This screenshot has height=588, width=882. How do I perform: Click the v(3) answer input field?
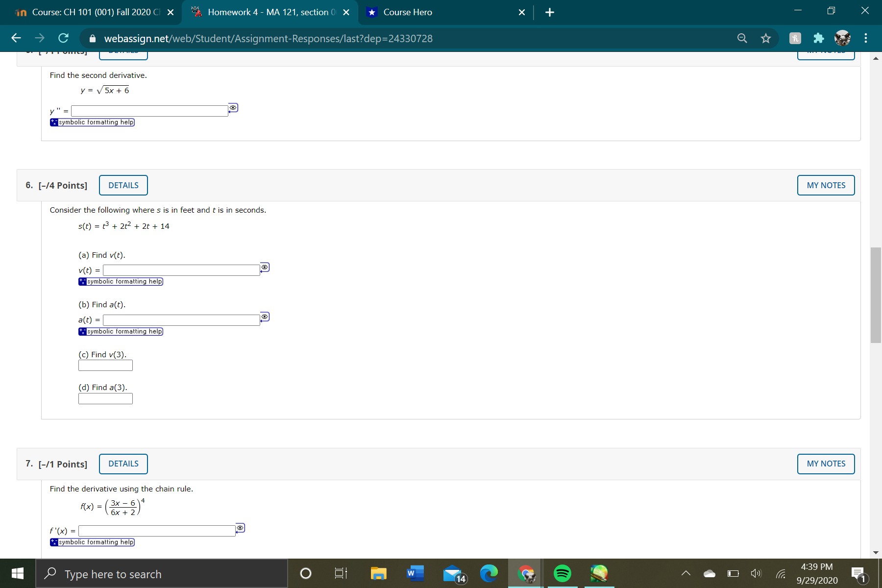tap(105, 365)
